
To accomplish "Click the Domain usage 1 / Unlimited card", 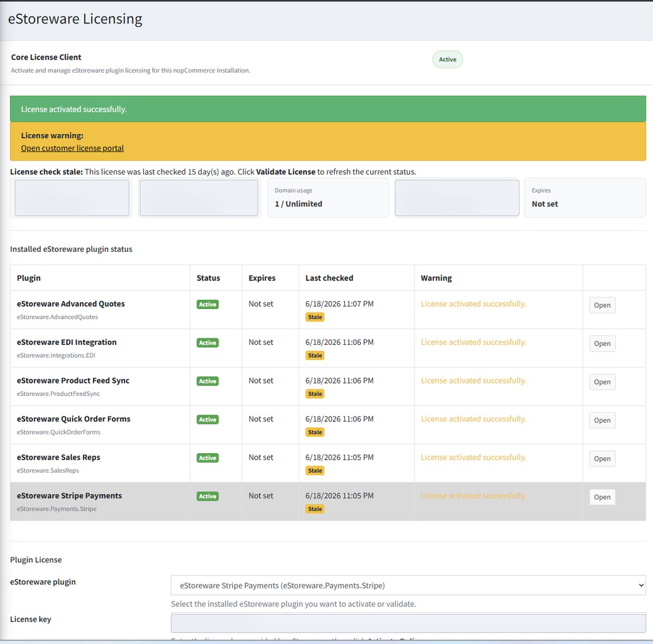I will pyautogui.click(x=328, y=198).
